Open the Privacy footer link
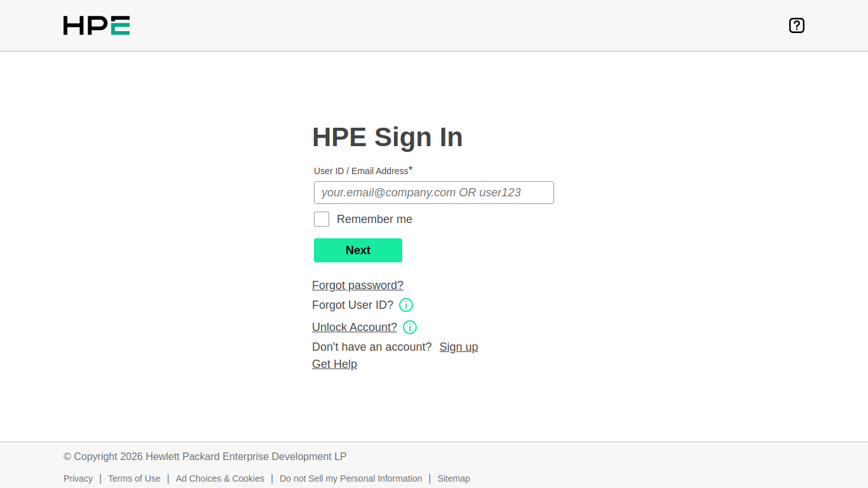868x488 pixels. pos(78,478)
